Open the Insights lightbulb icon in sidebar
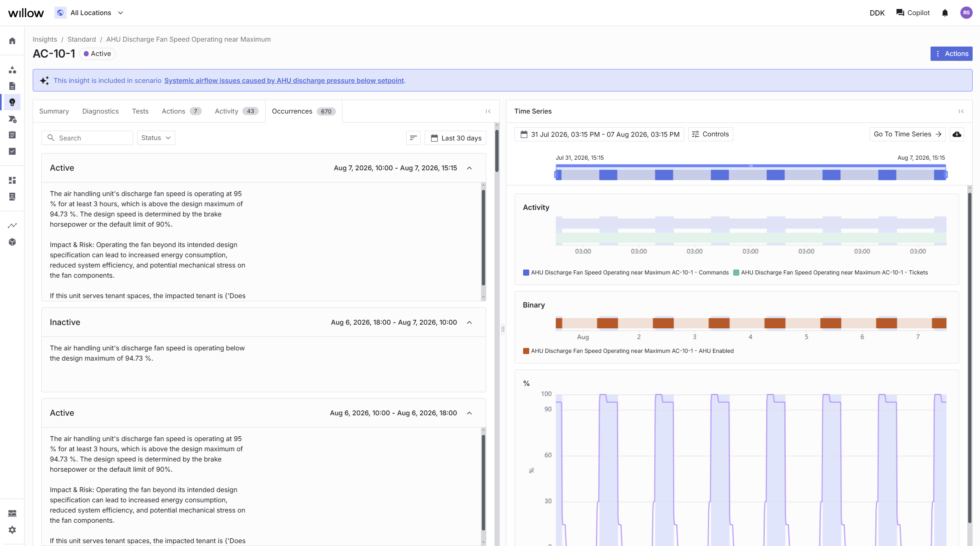Image resolution: width=980 pixels, height=546 pixels. (x=12, y=102)
